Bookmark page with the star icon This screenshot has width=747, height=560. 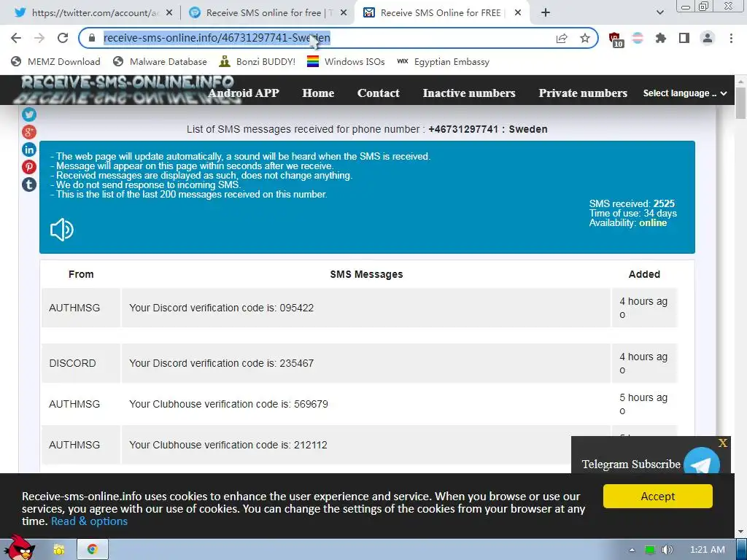click(x=585, y=38)
